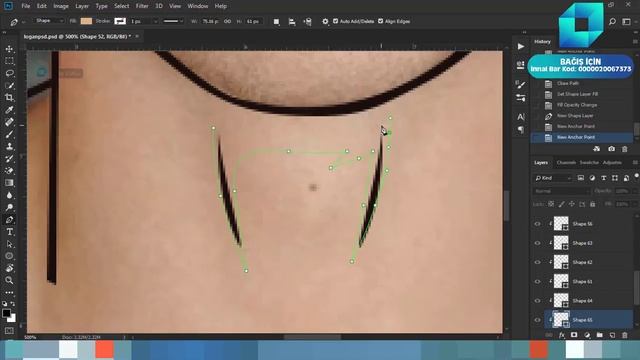Select the Pen tool in toolbar
The width and height of the screenshot is (640, 360).
point(9,220)
